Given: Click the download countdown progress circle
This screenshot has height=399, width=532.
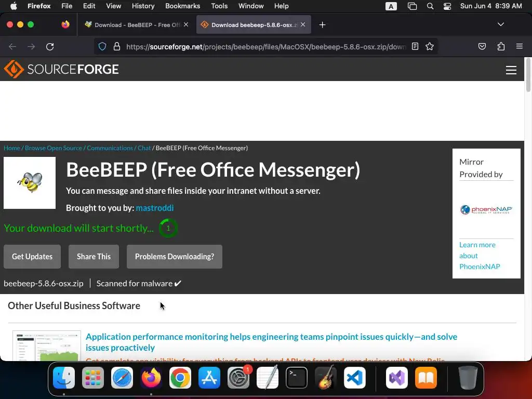Looking at the screenshot, I should click(168, 228).
